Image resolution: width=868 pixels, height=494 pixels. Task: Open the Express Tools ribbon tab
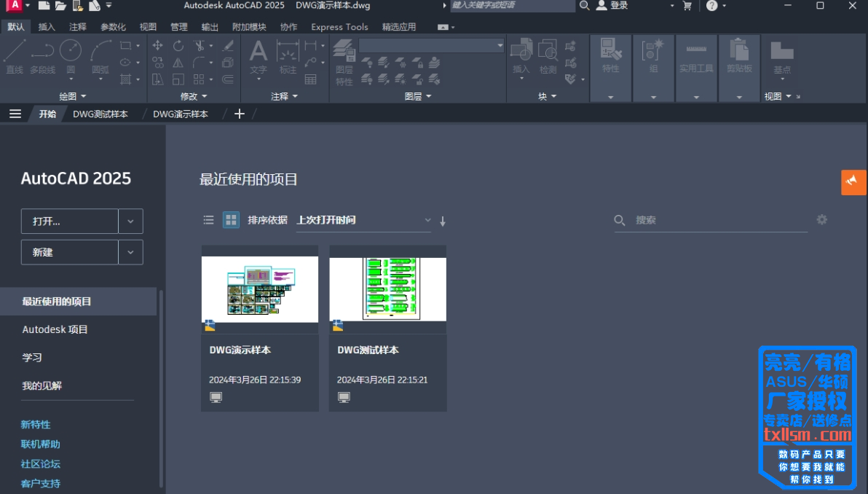tap(339, 26)
